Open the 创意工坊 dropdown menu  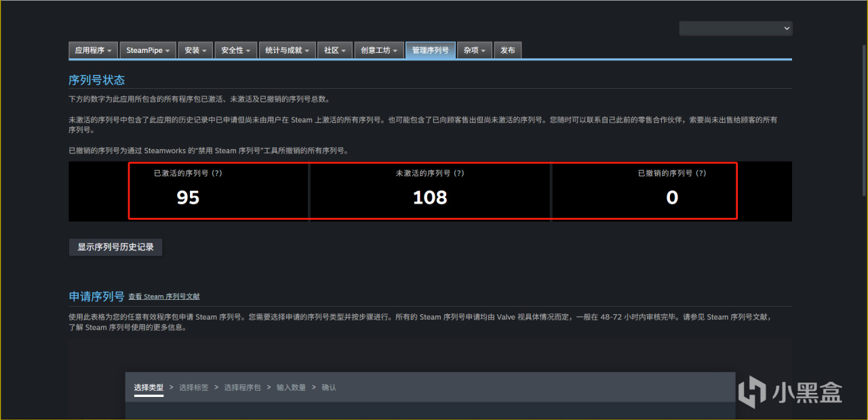point(379,50)
